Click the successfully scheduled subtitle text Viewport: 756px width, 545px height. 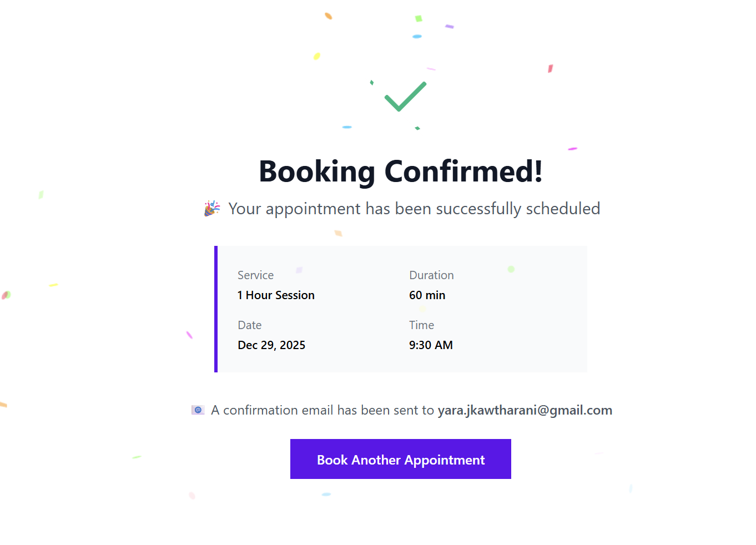(x=414, y=209)
